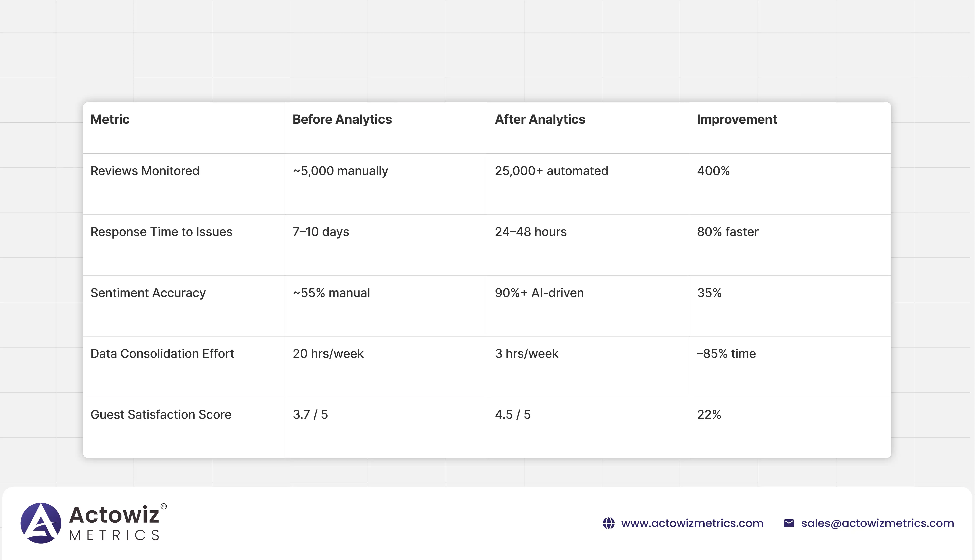Click the 25,000+ automated cell

(x=551, y=171)
